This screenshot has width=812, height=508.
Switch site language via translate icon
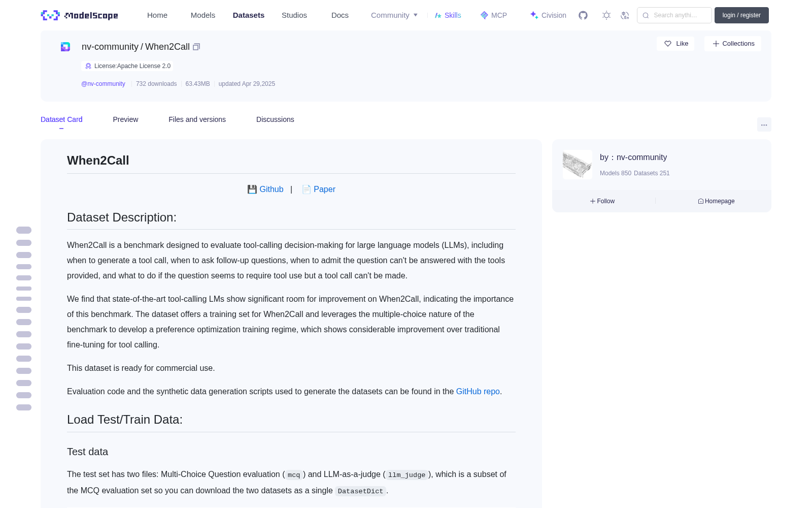tap(625, 15)
